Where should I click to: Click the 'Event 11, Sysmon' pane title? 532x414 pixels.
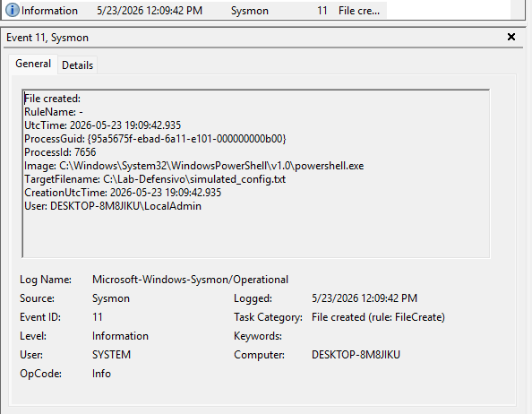(x=47, y=38)
